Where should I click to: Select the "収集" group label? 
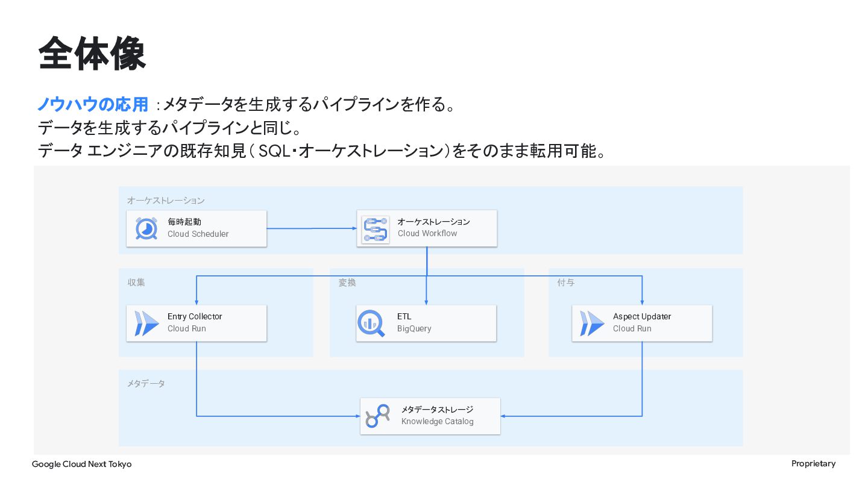point(136,283)
